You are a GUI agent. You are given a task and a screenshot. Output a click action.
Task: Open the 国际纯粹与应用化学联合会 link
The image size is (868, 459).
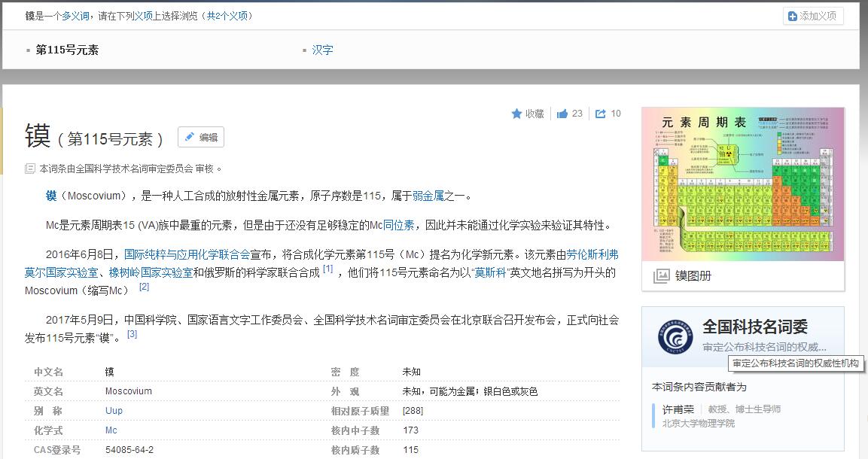click(187, 254)
